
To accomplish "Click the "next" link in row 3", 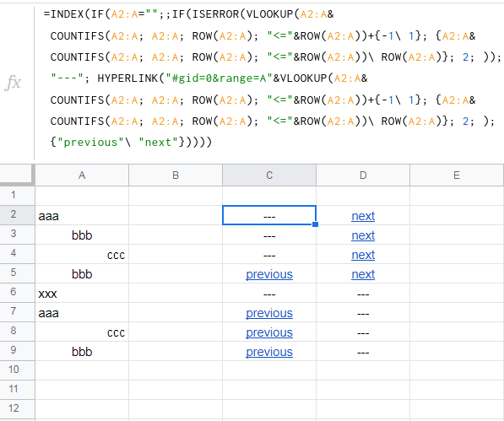I will [x=363, y=235].
